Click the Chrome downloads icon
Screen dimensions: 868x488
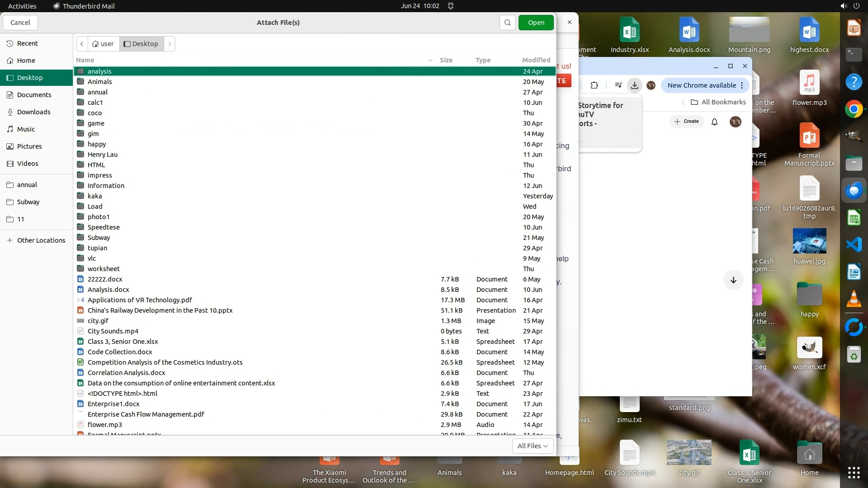[x=635, y=85]
